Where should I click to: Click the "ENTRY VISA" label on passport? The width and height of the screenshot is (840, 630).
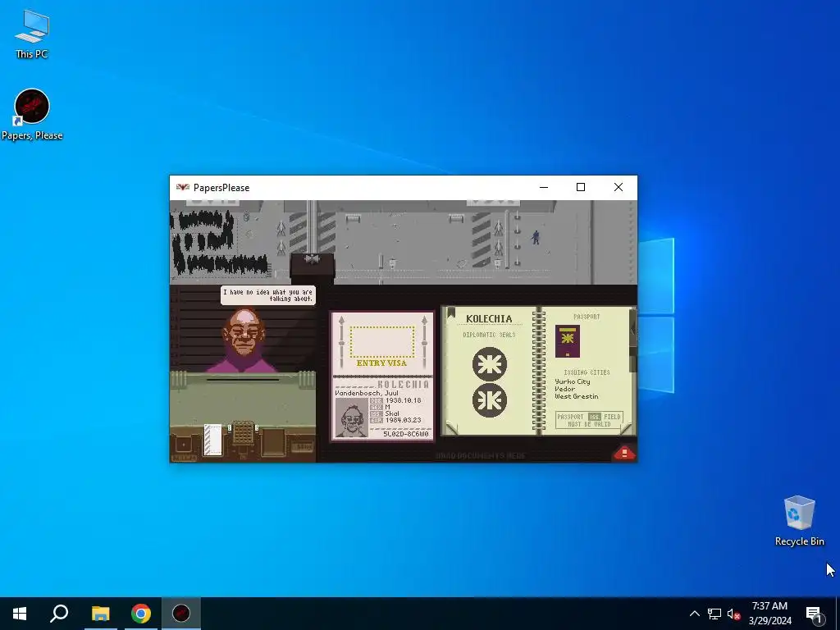381,363
